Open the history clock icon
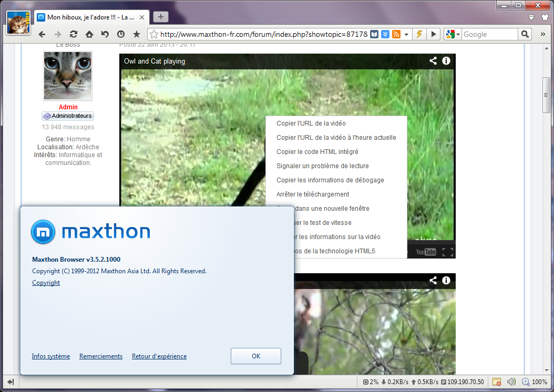The height and width of the screenshot is (392, 554). coord(121,34)
